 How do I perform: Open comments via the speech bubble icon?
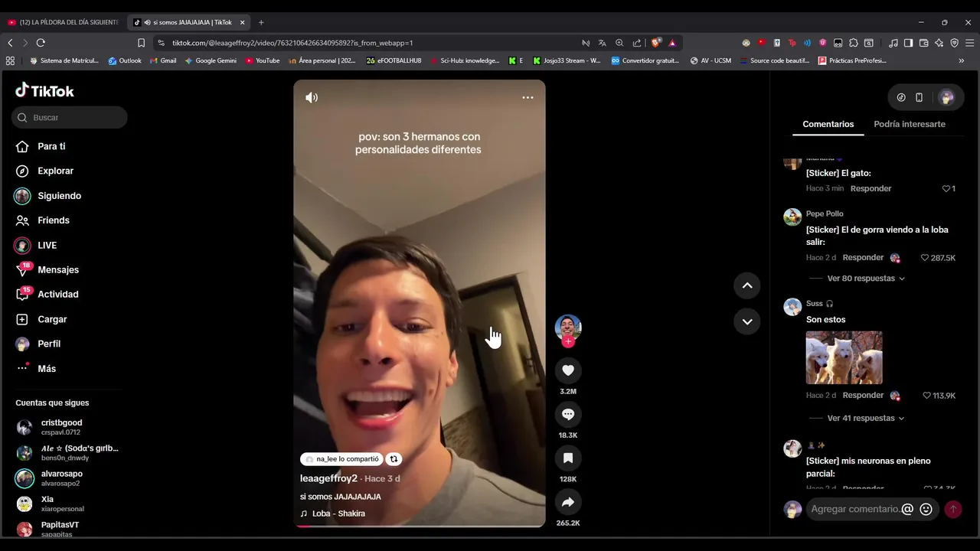click(x=568, y=414)
